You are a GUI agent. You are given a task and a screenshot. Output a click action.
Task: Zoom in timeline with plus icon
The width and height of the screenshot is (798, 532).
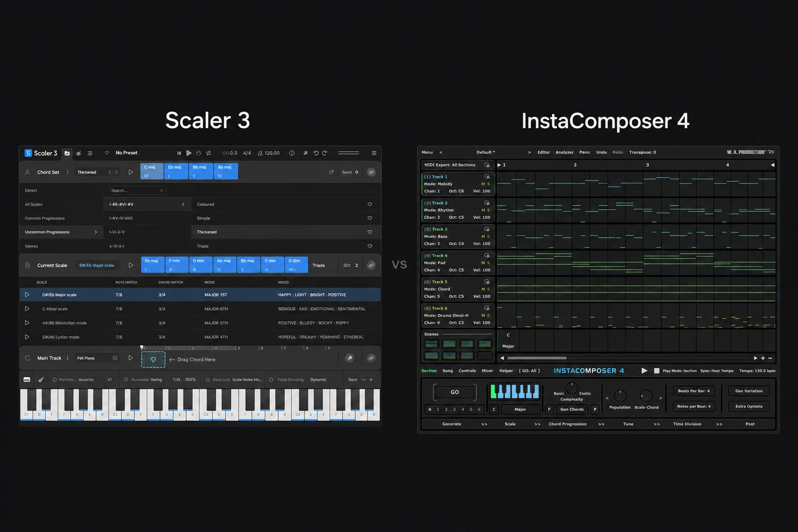click(763, 358)
